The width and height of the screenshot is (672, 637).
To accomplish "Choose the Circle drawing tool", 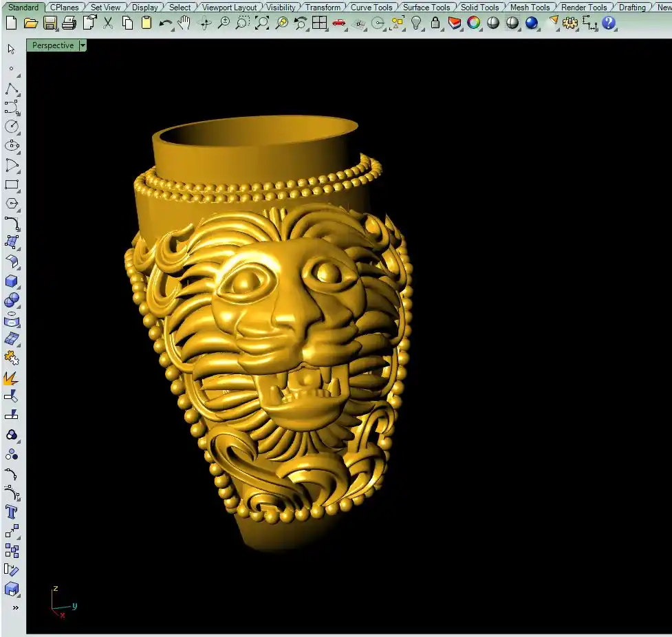I will click(12, 127).
